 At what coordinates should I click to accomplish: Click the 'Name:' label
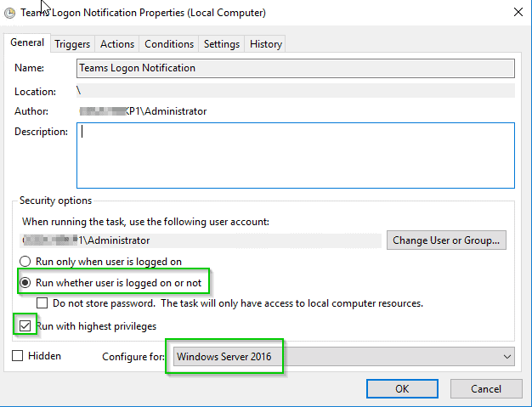pos(29,68)
